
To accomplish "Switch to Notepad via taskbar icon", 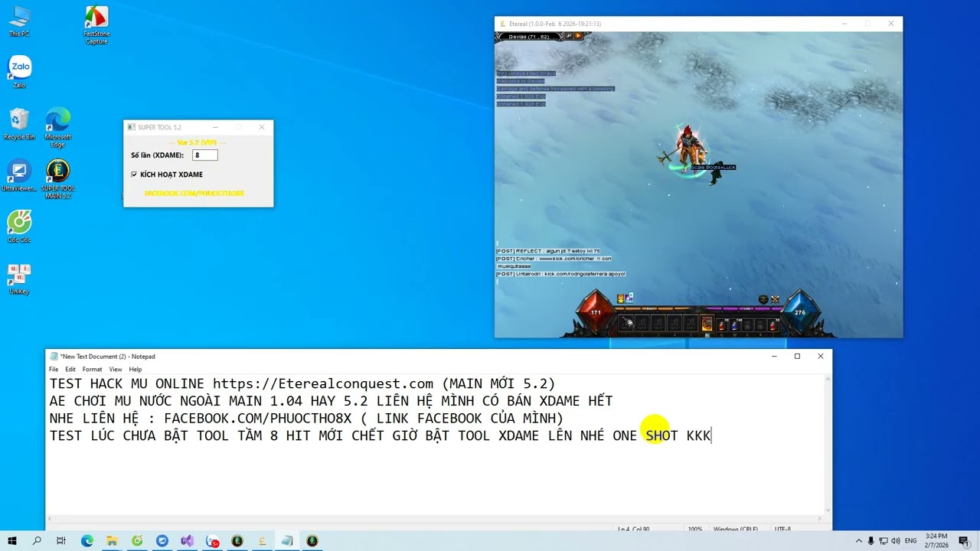I will 287,541.
